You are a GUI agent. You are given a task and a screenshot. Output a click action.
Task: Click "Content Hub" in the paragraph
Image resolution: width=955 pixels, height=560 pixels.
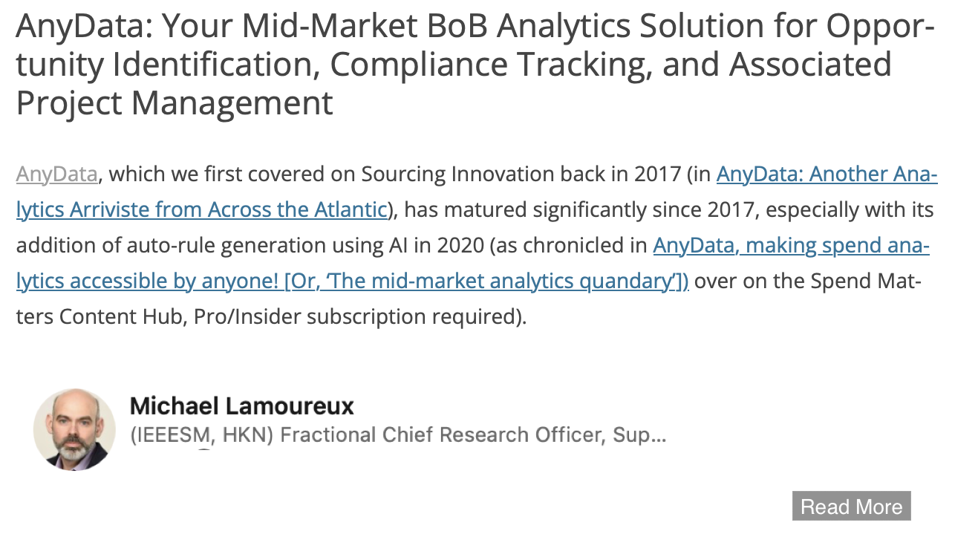tap(123, 317)
